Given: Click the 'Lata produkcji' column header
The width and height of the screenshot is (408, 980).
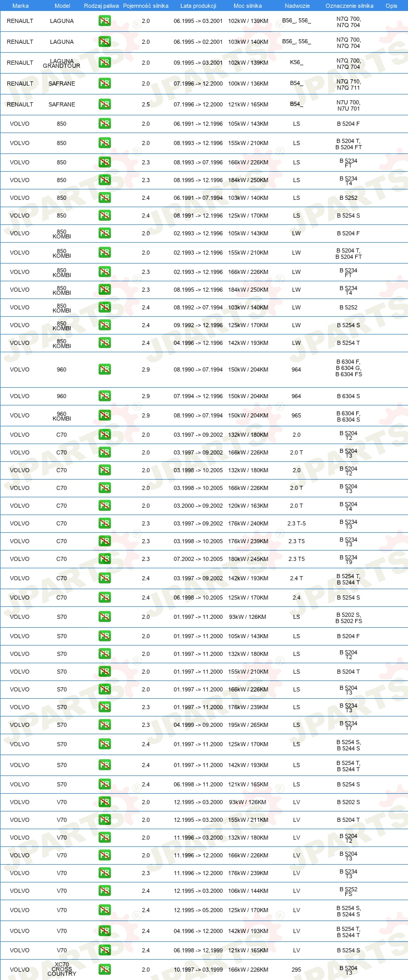Looking at the screenshot, I should (x=198, y=6).
